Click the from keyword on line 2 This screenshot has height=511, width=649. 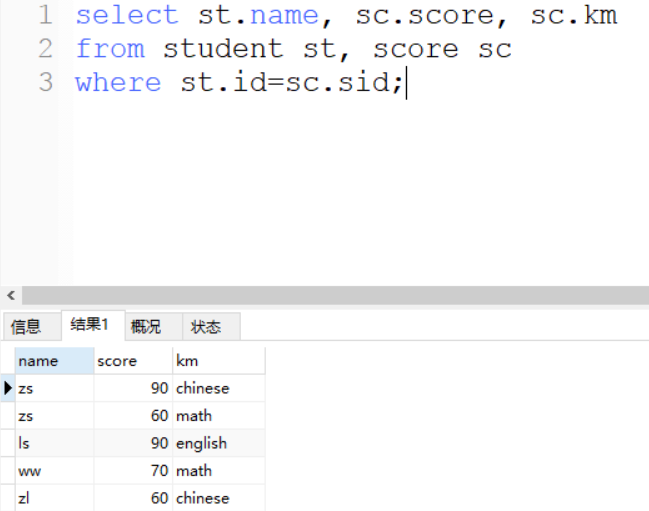click(111, 49)
